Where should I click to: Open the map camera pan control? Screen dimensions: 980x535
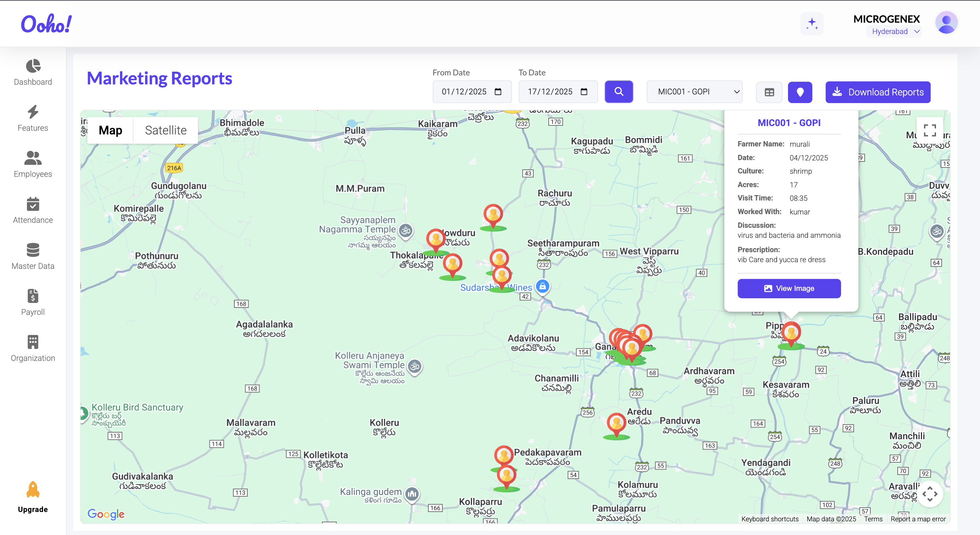(930, 494)
